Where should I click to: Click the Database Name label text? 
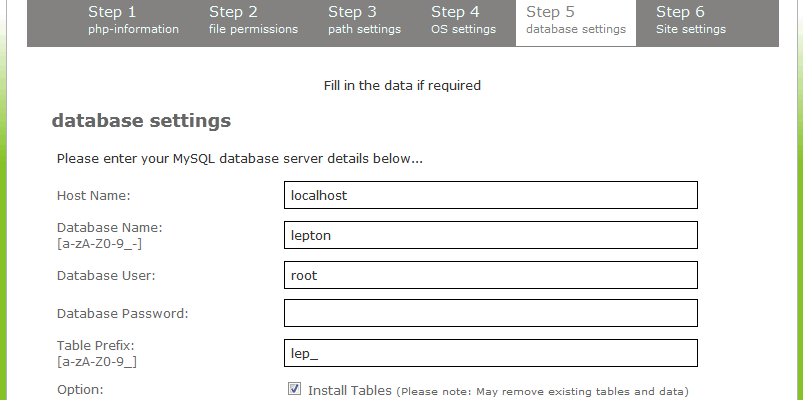point(110,227)
